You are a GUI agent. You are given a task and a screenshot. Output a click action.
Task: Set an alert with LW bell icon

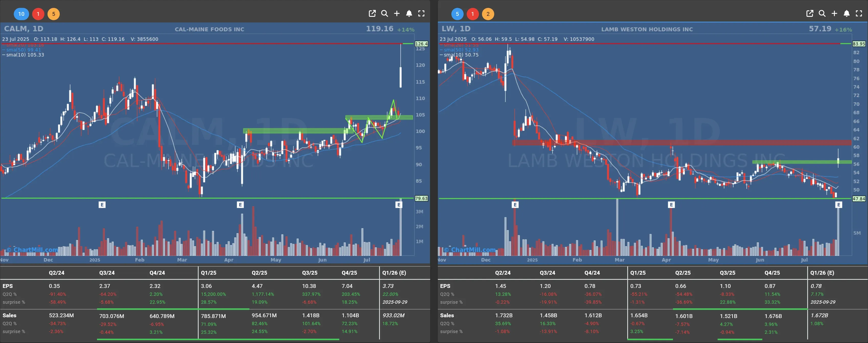[x=847, y=14]
